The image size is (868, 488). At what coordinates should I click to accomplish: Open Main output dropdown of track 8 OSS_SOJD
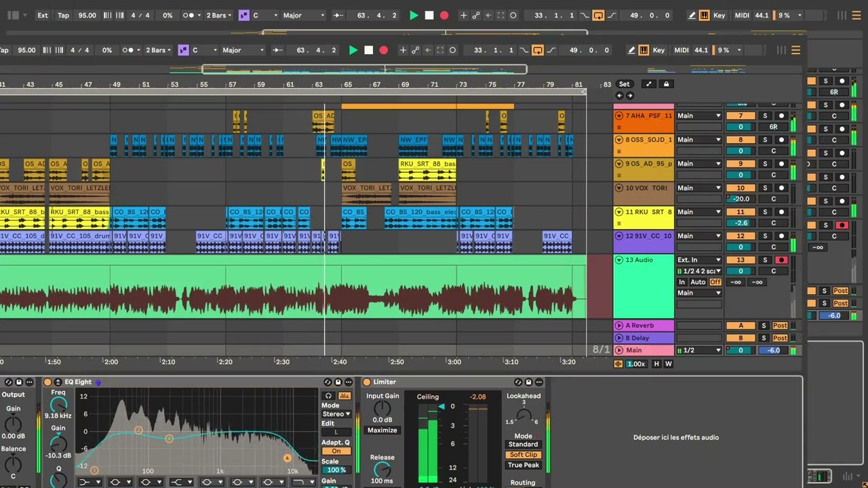(x=699, y=140)
